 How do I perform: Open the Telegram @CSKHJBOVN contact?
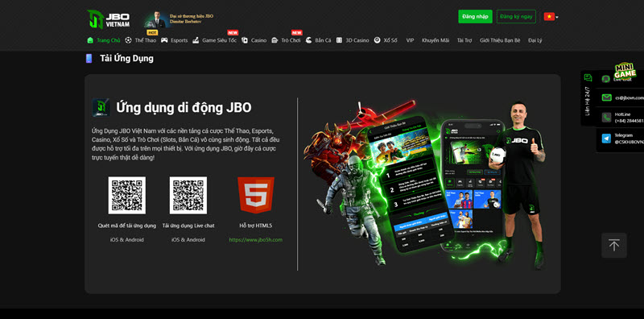click(x=630, y=142)
